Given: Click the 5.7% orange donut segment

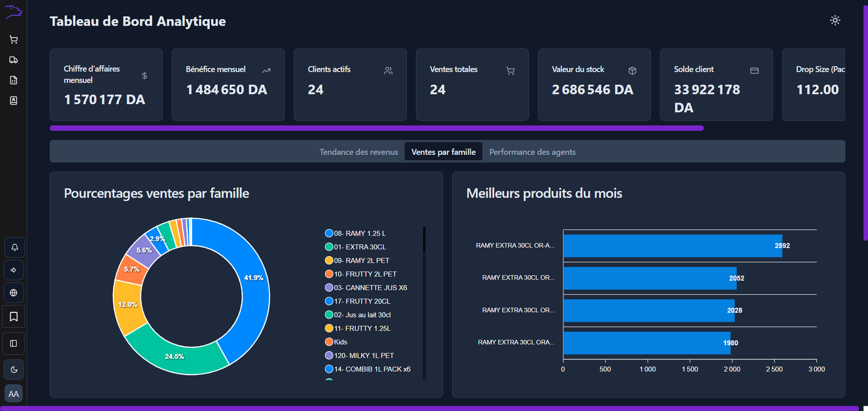Looking at the screenshot, I should [132, 269].
